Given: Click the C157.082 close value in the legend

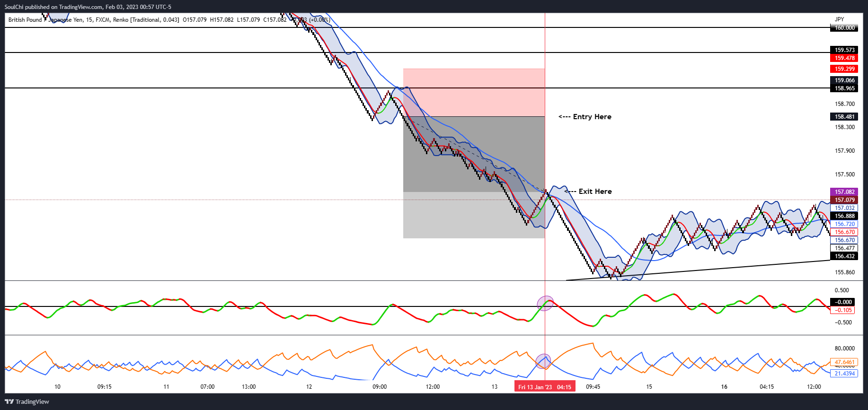Looking at the screenshot, I should (x=275, y=20).
